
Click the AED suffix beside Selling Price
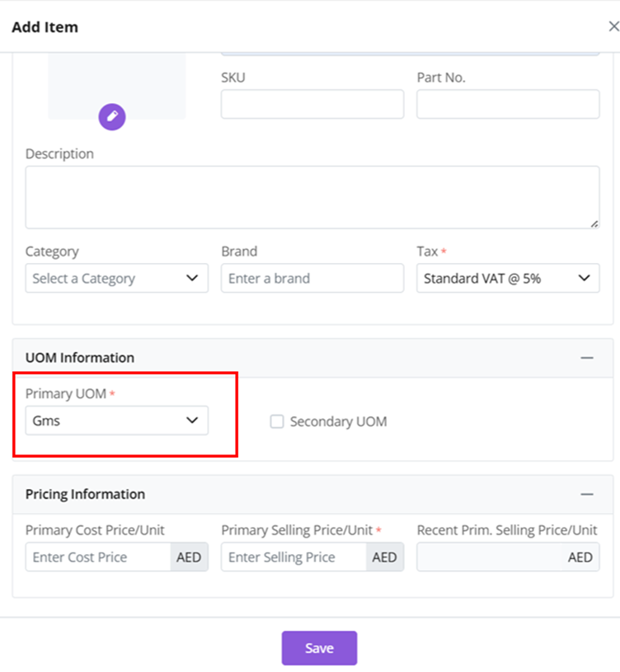(384, 557)
